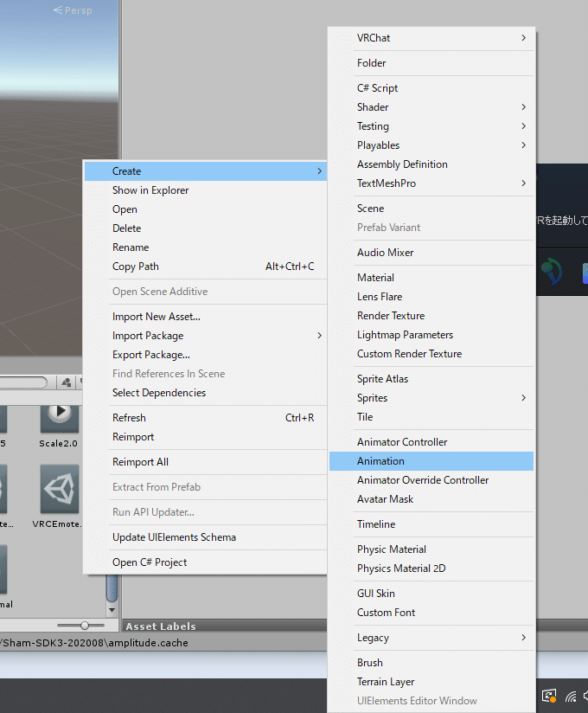Click the network tray icon
This screenshot has width=588, height=713.
coord(571,697)
